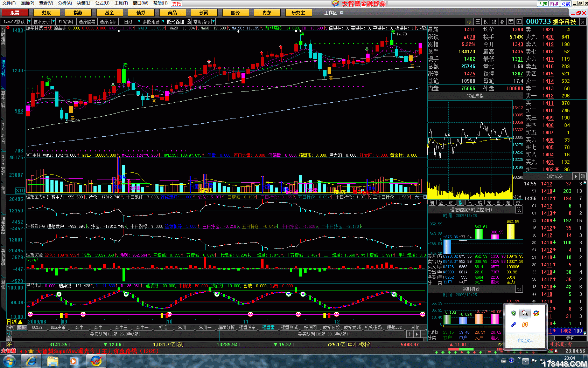
Task: Click the 新闻 category button
Action: click(204, 13)
